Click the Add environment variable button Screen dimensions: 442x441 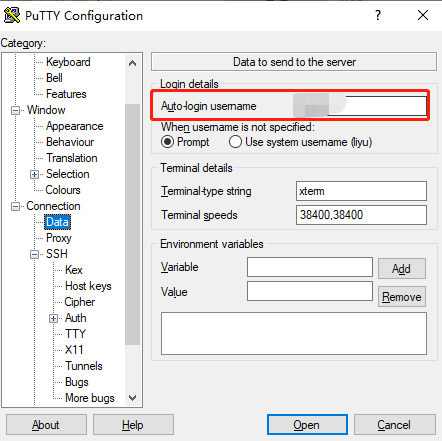click(402, 269)
